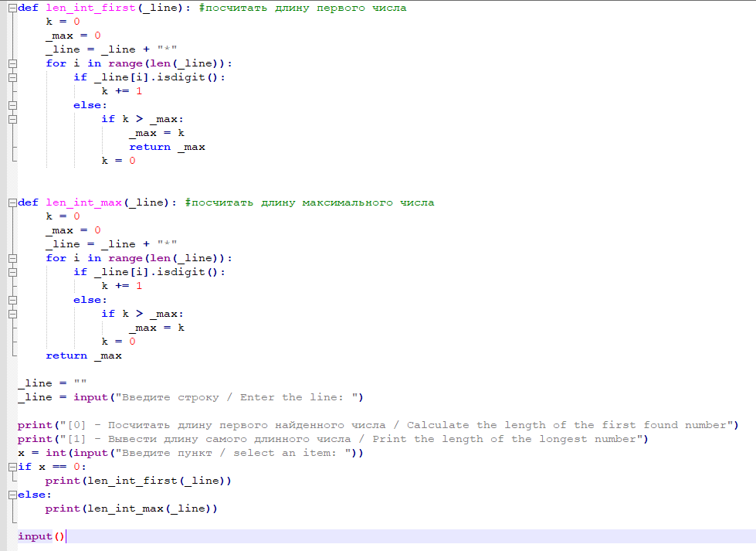
Task: Click 'for i in range(len(_line)):' in len_int_max
Action: tap(139, 258)
